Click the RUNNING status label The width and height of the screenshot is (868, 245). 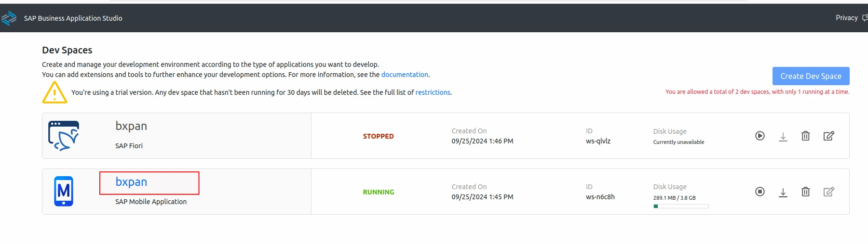[x=379, y=192]
